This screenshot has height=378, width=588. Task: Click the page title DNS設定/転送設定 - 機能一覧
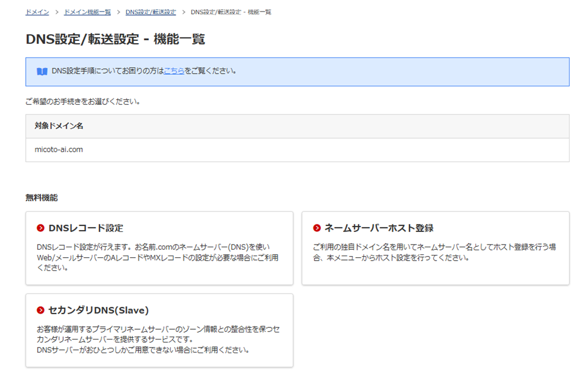[115, 39]
